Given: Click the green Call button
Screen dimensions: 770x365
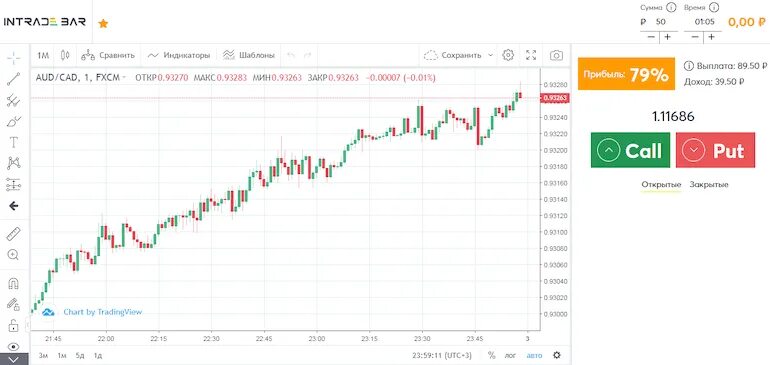Looking at the screenshot, I should (630, 150).
